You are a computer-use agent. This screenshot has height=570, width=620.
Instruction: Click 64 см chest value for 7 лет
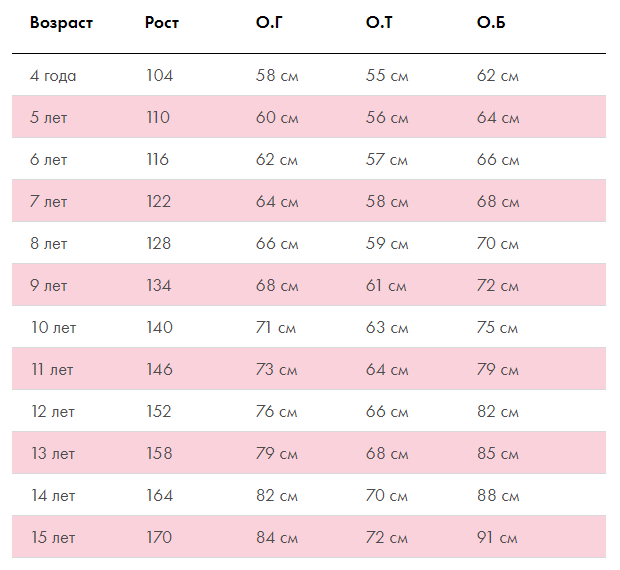click(x=277, y=202)
